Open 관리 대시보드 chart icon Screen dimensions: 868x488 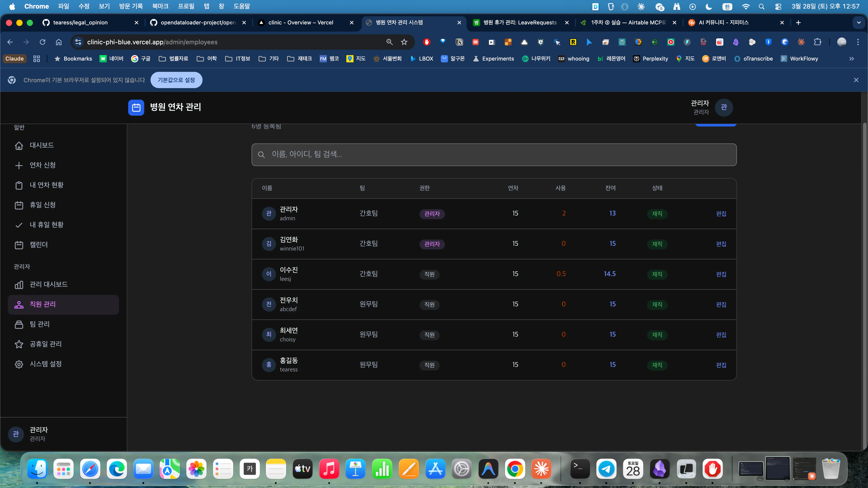pos(19,285)
